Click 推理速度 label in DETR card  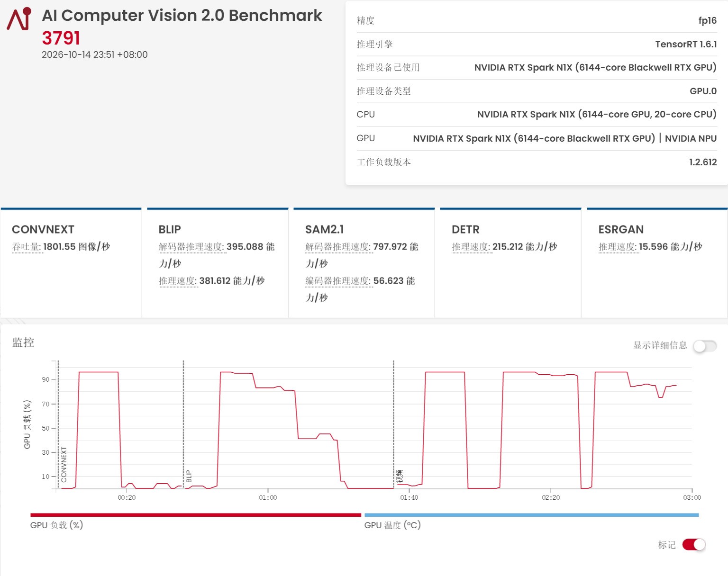471,247
